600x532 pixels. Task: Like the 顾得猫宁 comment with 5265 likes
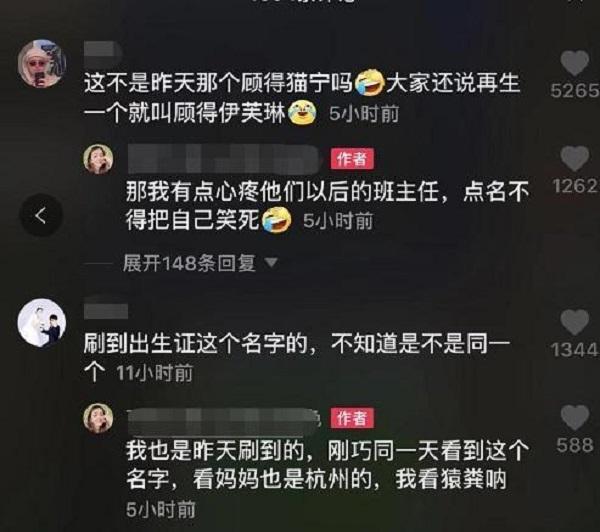point(575,63)
